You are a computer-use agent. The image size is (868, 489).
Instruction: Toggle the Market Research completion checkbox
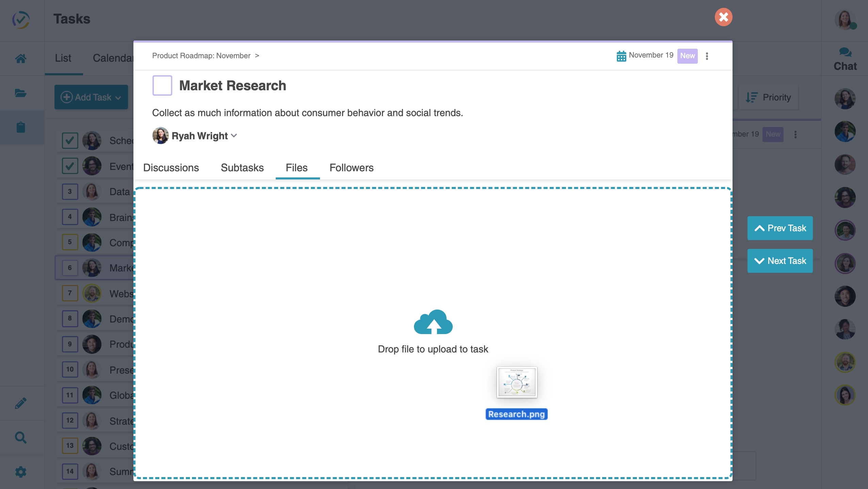coord(162,85)
